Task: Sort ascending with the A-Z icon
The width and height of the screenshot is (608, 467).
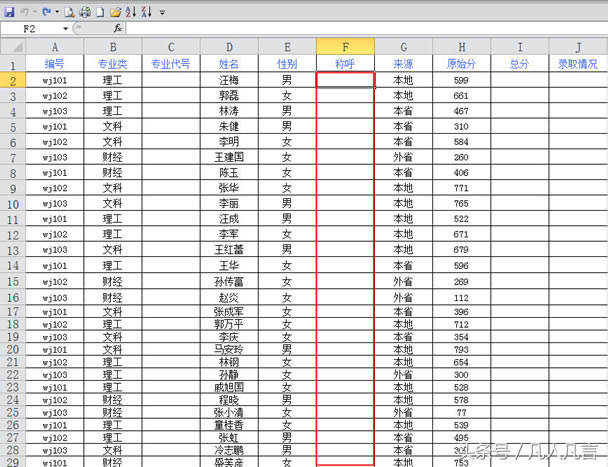Action: point(131,11)
